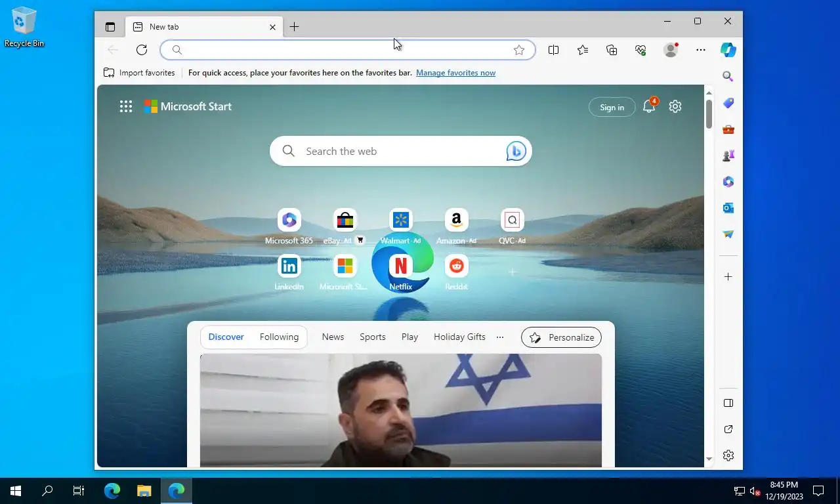Click Import favorites on favorites bar

coord(139,73)
